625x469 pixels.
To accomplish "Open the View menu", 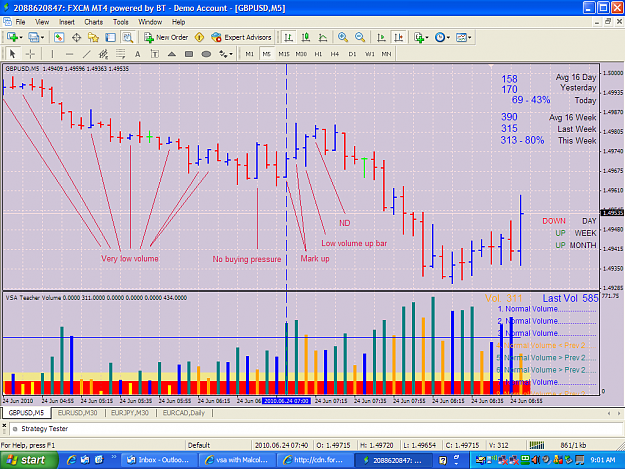I will click(42, 22).
